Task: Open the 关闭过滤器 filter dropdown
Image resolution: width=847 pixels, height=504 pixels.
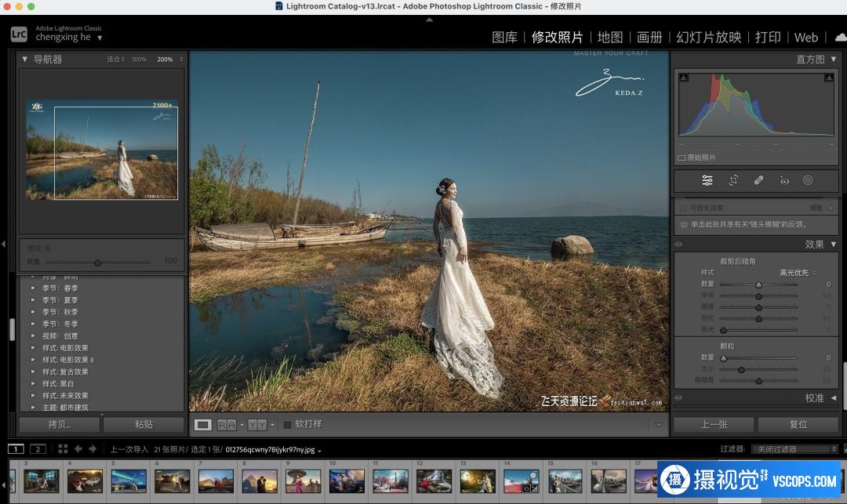Action: 794,449
